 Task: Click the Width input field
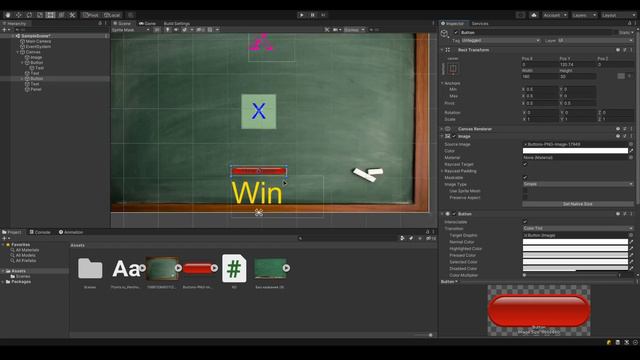(540, 76)
